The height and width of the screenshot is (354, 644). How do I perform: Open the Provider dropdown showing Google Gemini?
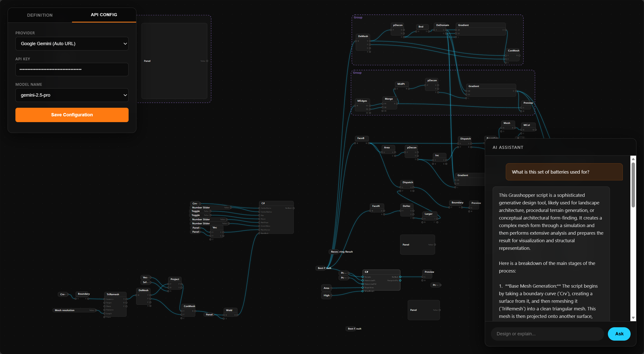pos(72,44)
